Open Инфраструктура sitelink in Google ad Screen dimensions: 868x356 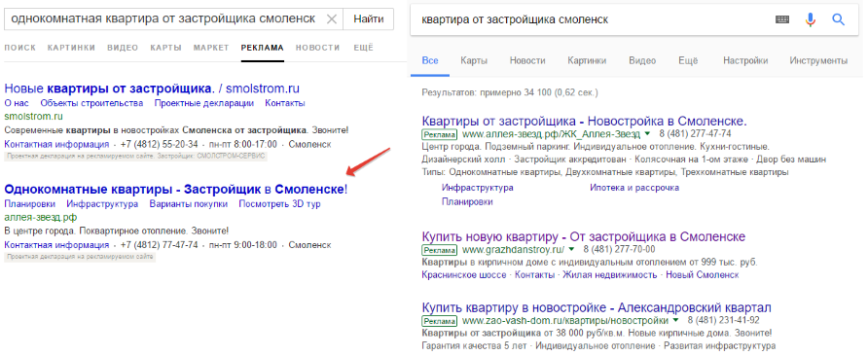pyautogui.click(x=477, y=188)
